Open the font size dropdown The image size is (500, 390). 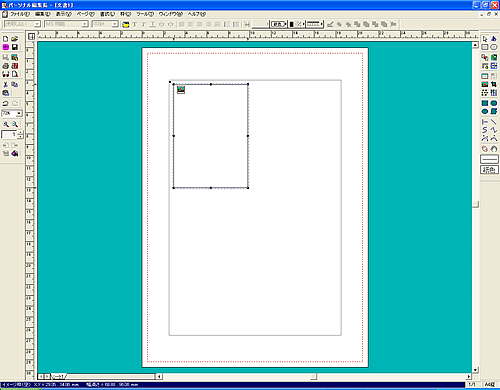(x=115, y=24)
